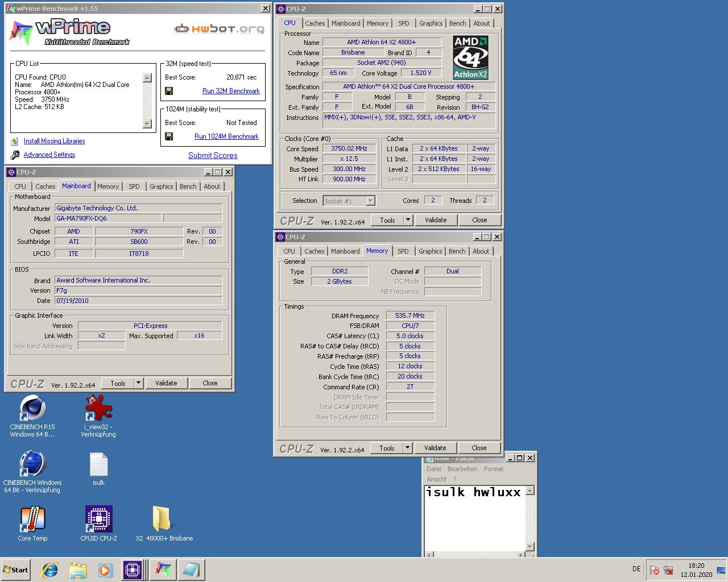Screen dimensions: 728x582
Task: Click the Advanced Settings link
Action: tap(49, 155)
